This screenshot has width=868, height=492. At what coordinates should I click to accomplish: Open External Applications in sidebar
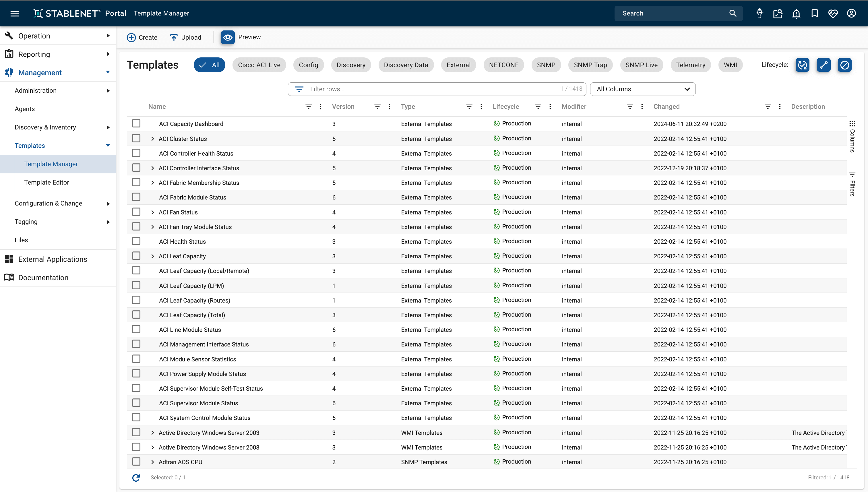coord(58,259)
